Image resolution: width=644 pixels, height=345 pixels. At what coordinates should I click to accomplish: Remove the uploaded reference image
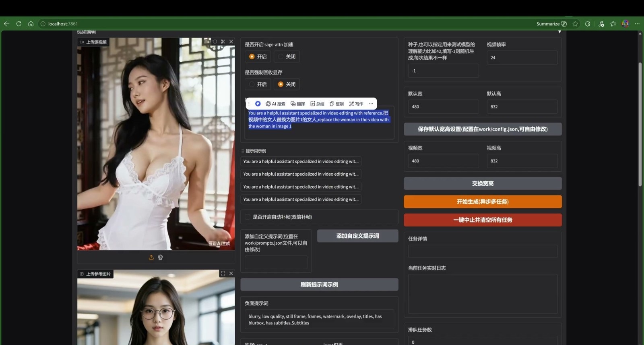[231, 273]
